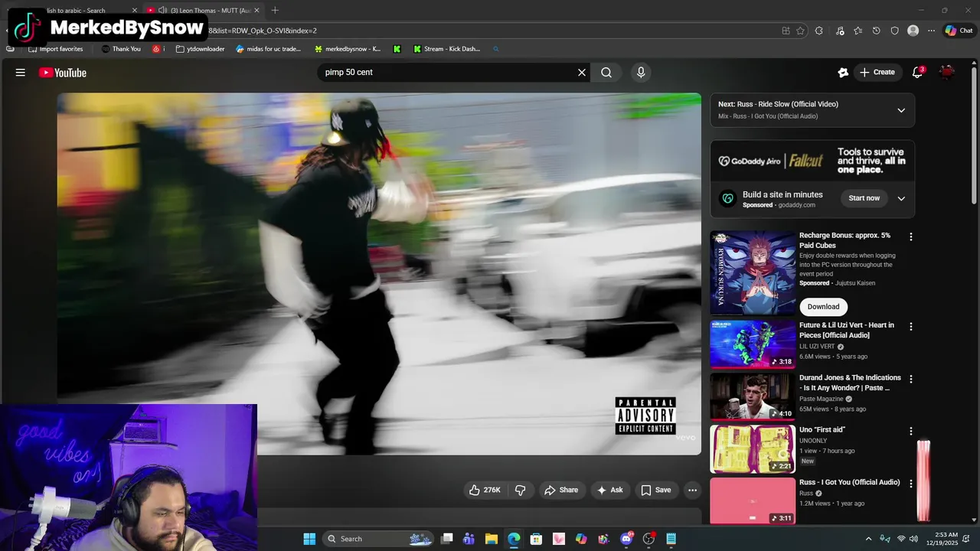Open merkedbysnow Kick bookmark

click(347, 49)
